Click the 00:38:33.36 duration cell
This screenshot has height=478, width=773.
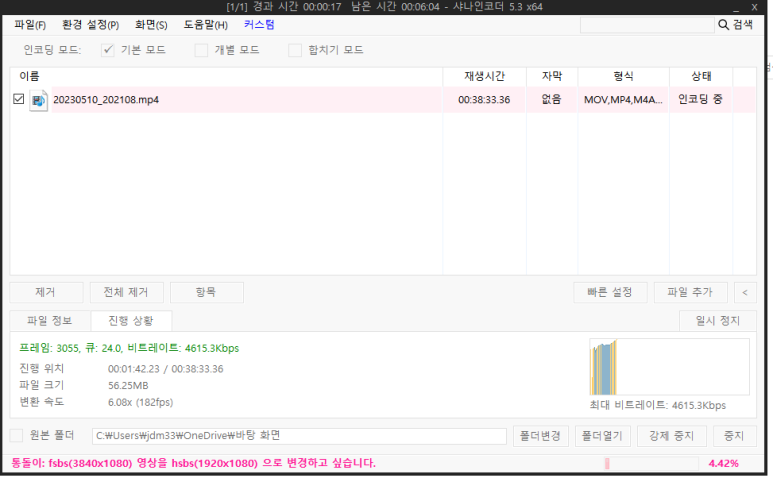(x=484, y=100)
